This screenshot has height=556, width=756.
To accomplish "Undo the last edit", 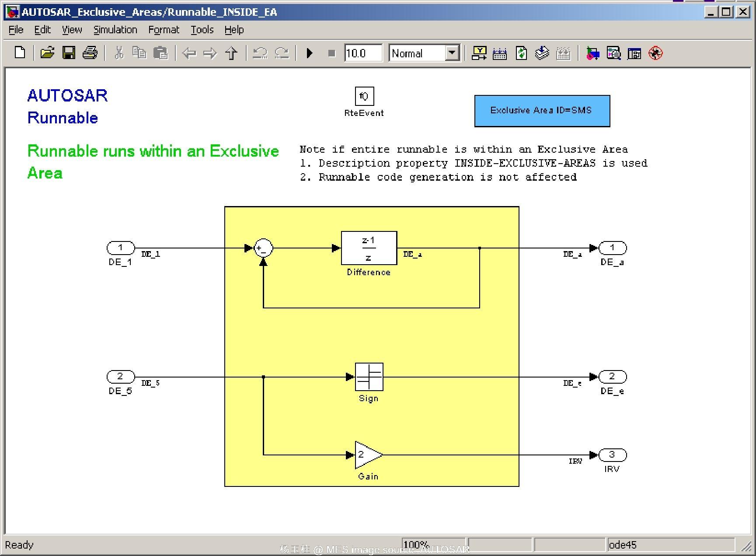I will pos(260,53).
